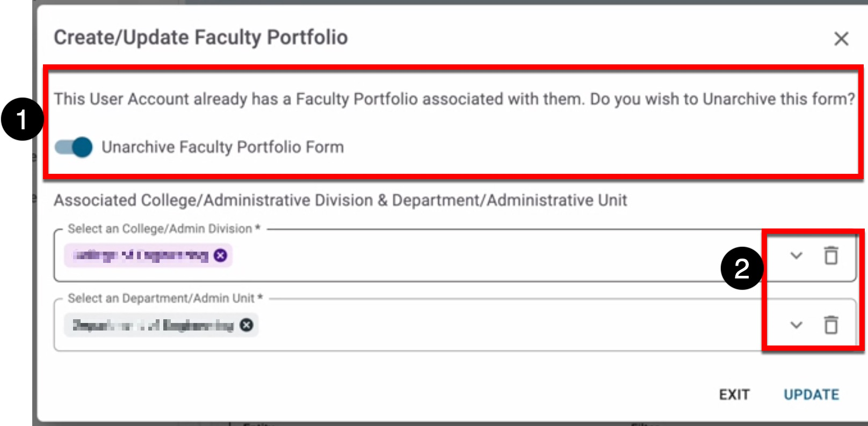
Task: Expand the Department/Admin Unit dropdown arrow
Action: (x=796, y=325)
